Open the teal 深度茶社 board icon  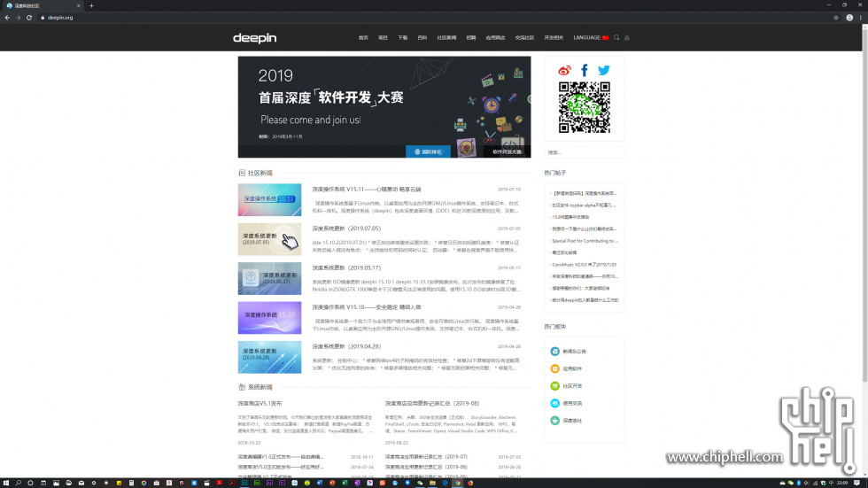pyautogui.click(x=554, y=421)
